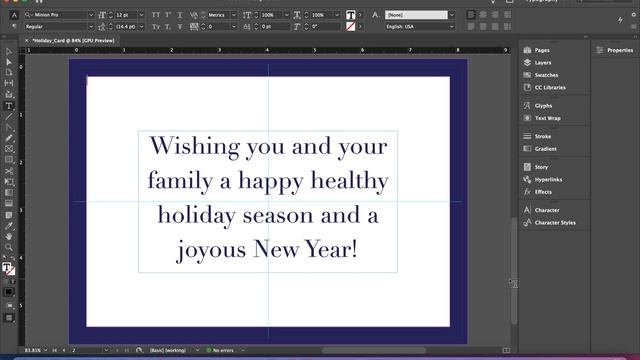Toggle All Caps formatting
Viewport: 640px width, 360px height.
pos(156,15)
